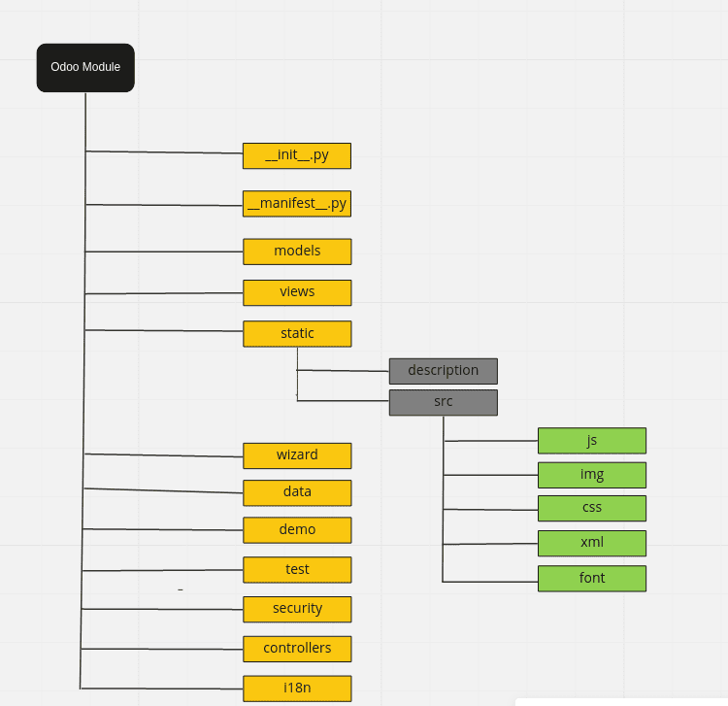This screenshot has height=706, width=728.
Task: Click the static folder box
Action: [297, 333]
